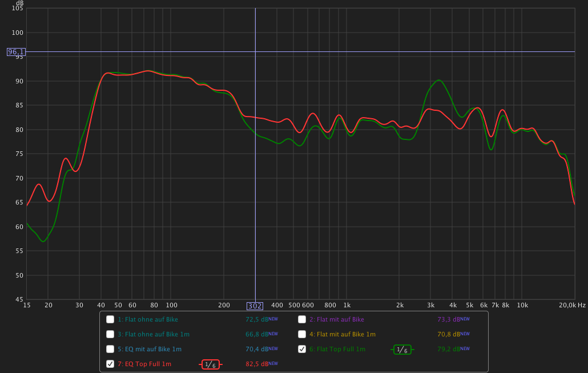Screen dimensions: 588x373
Task: Click the 302 Hz frequency cursor label
Action: (255, 306)
